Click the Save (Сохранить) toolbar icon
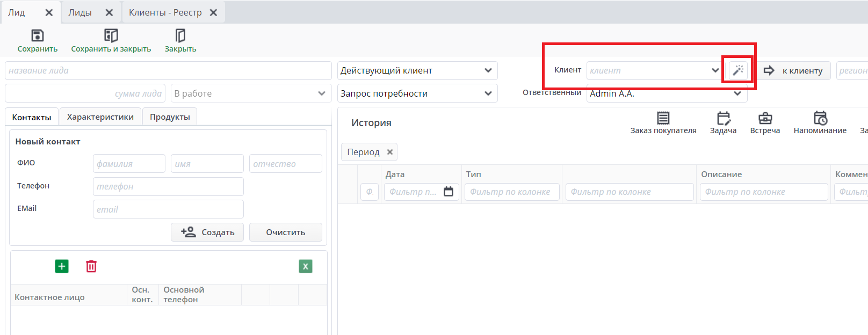 pos(37,36)
